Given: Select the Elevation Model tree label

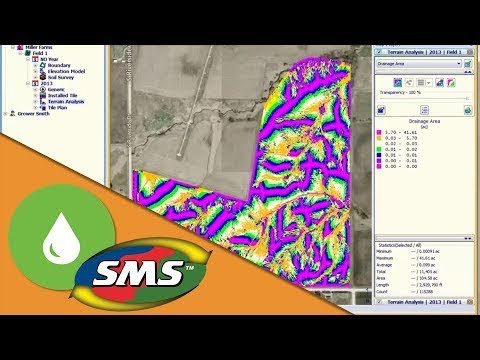Looking at the screenshot, I should click(x=66, y=71).
